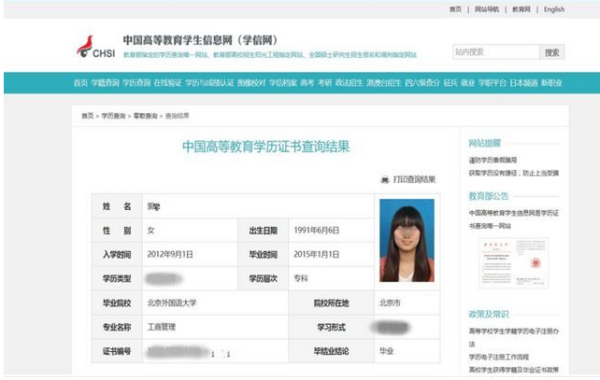This screenshot has height=380, width=600.
Task: Open the 获取学历没有捷径 sidebar notice
Action: point(514,173)
